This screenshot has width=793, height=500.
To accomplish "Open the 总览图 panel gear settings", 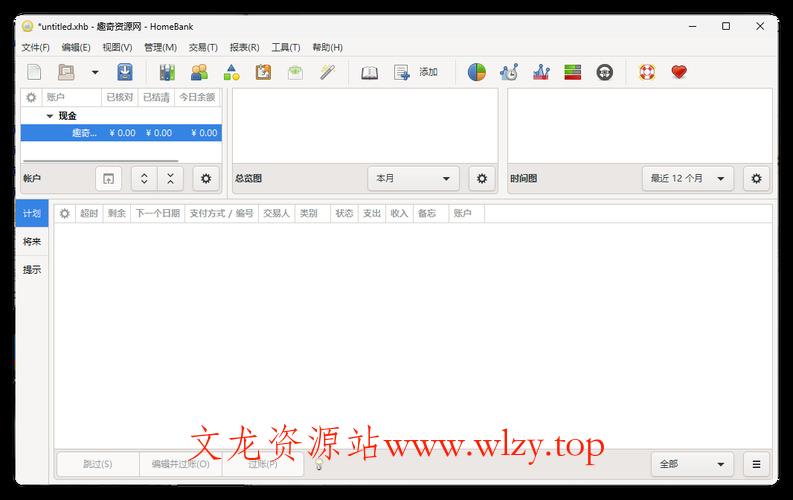I will coord(481,178).
